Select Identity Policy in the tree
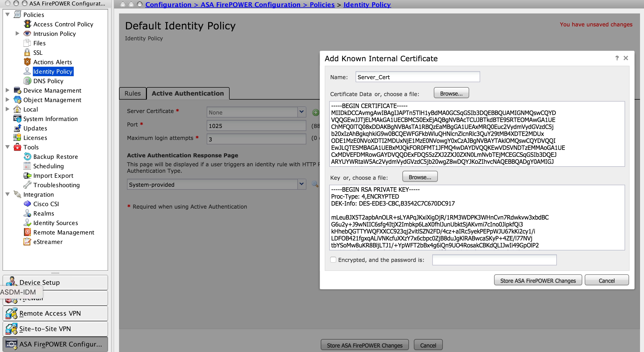Image resolution: width=644 pixels, height=352 pixels. (x=53, y=71)
